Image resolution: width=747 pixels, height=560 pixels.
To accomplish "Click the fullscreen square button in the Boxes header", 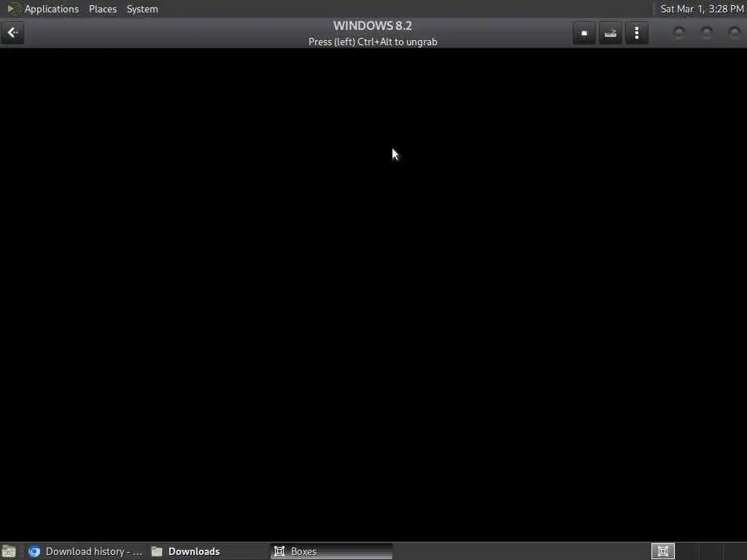I will 584,33.
